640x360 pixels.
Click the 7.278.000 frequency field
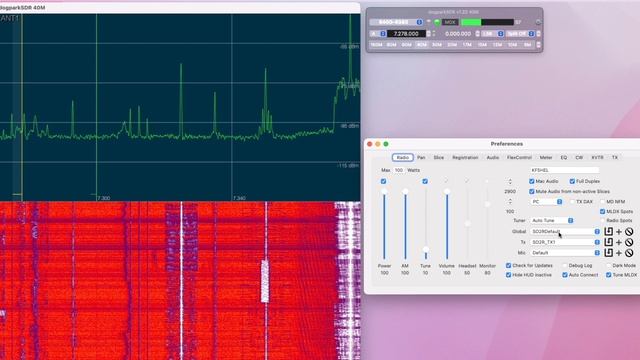click(406, 33)
